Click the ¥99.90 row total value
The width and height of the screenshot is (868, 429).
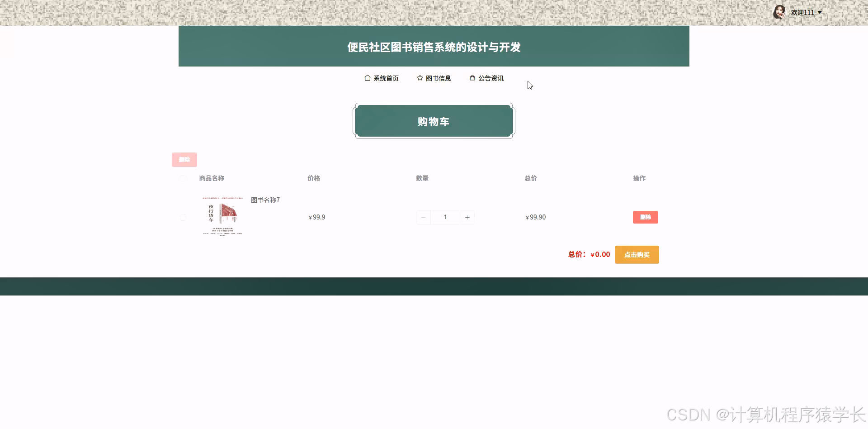pos(536,217)
